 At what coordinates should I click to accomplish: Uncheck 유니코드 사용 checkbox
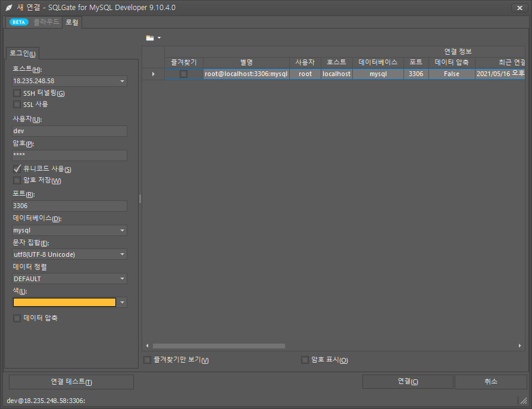tap(17, 169)
